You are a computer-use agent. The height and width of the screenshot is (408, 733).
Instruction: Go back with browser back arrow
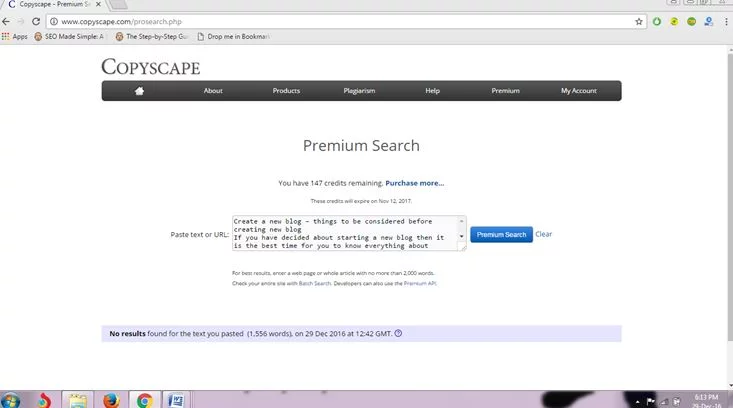click(6, 21)
